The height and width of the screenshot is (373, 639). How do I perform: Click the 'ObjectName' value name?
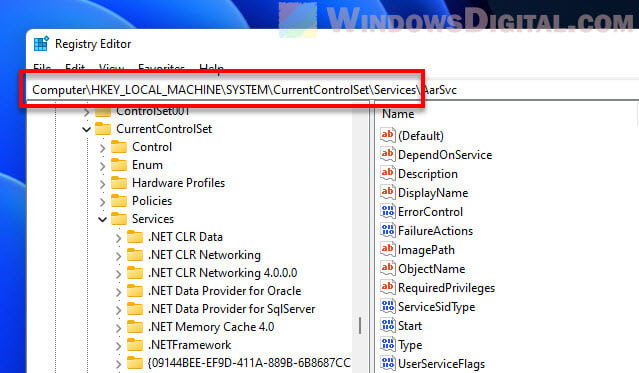click(x=432, y=269)
